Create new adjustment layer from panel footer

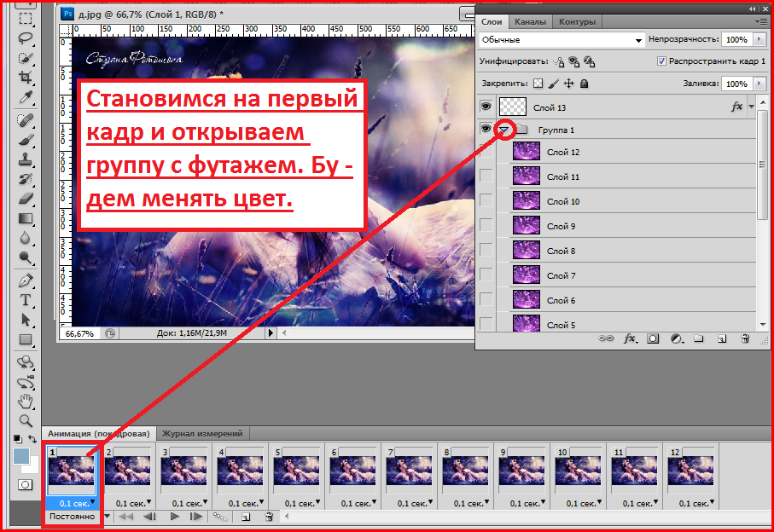point(676,338)
